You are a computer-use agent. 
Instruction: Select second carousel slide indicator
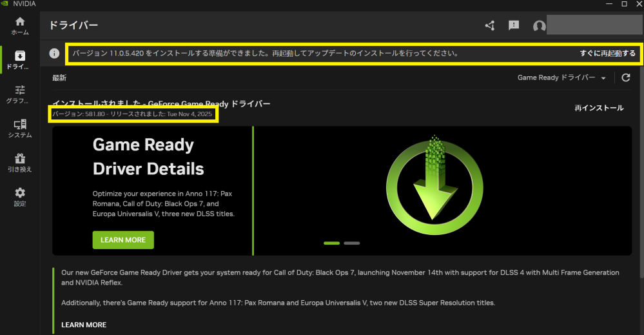(351, 243)
